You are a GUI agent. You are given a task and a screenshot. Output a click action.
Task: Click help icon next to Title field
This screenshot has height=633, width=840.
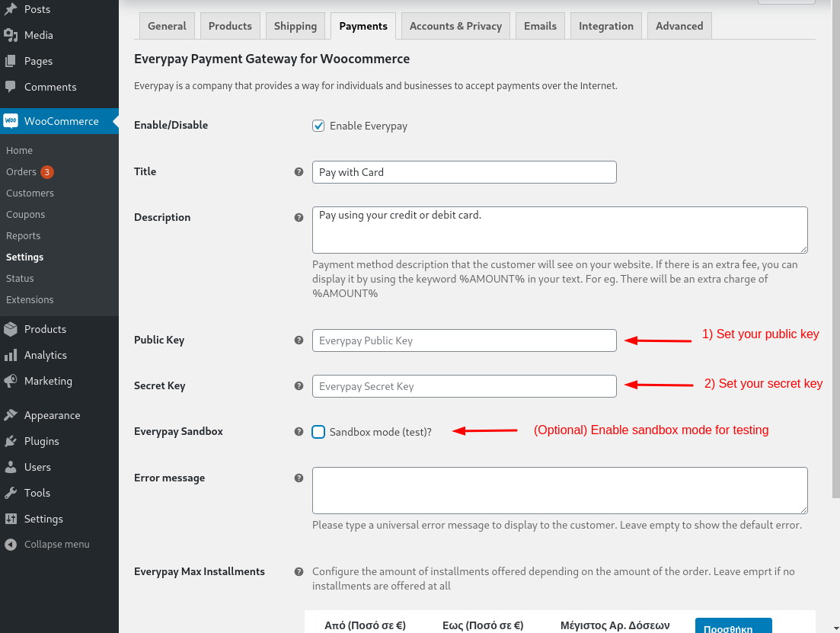tap(299, 172)
